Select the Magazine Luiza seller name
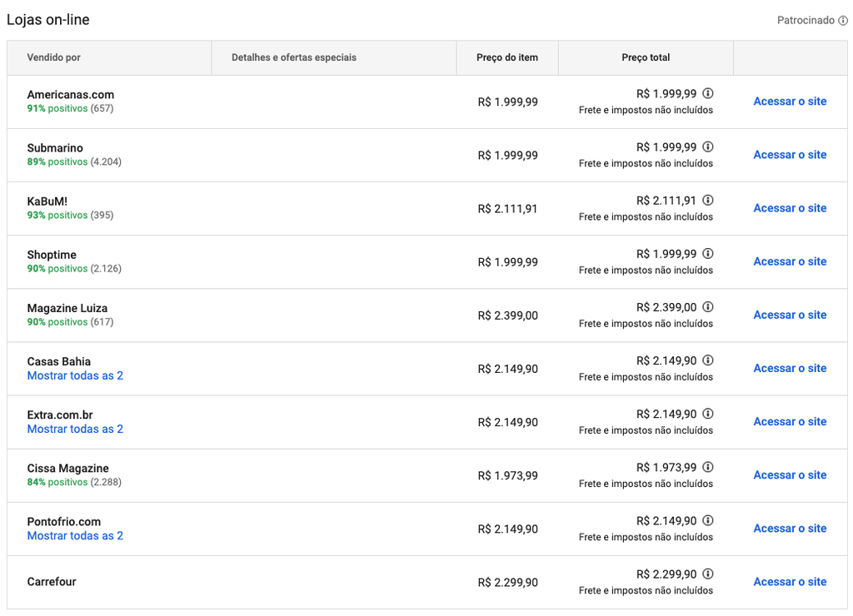The height and width of the screenshot is (616, 853). point(67,308)
